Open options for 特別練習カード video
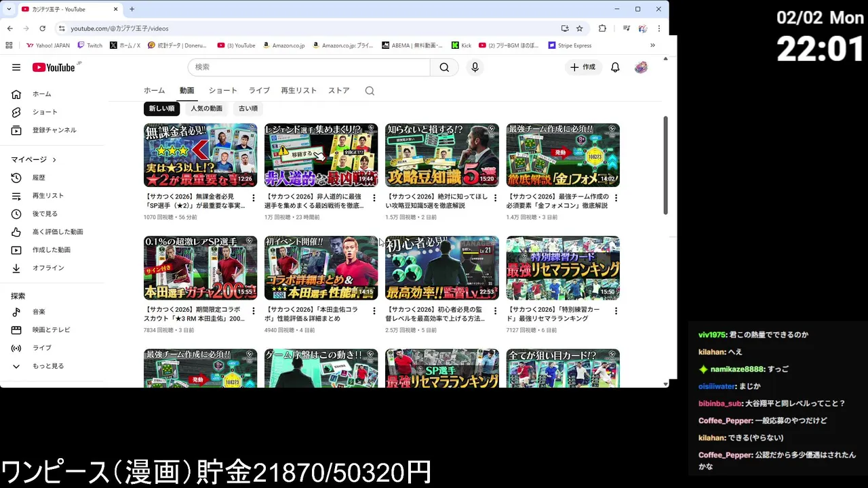This screenshot has height=488, width=868. tap(616, 311)
